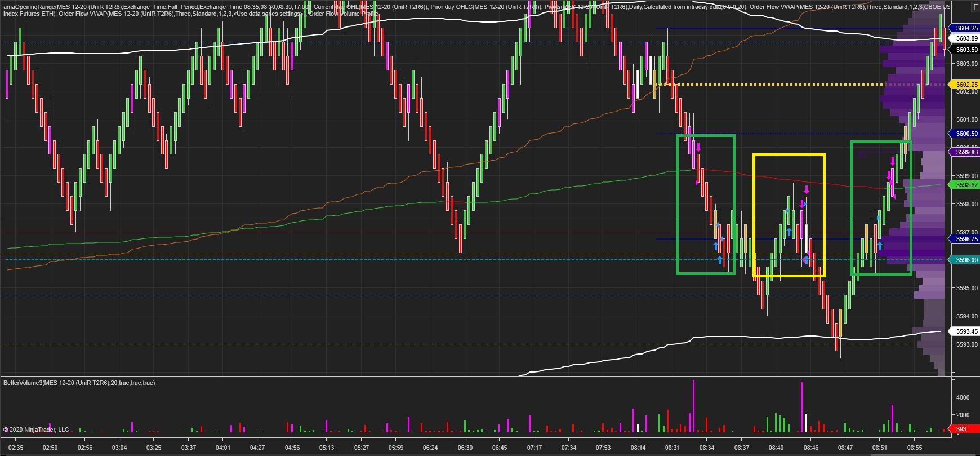Select the 3604.25 blue price marker

(x=965, y=28)
